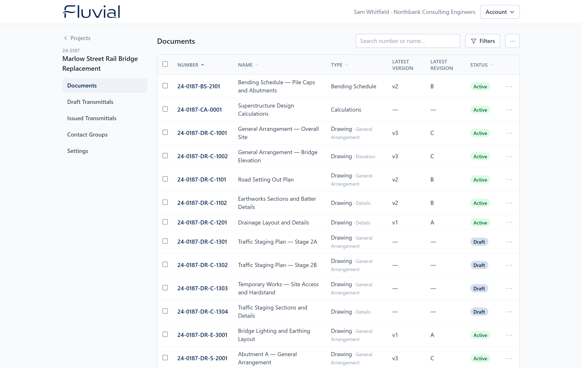Click the Search number or name field

[x=408, y=41]
